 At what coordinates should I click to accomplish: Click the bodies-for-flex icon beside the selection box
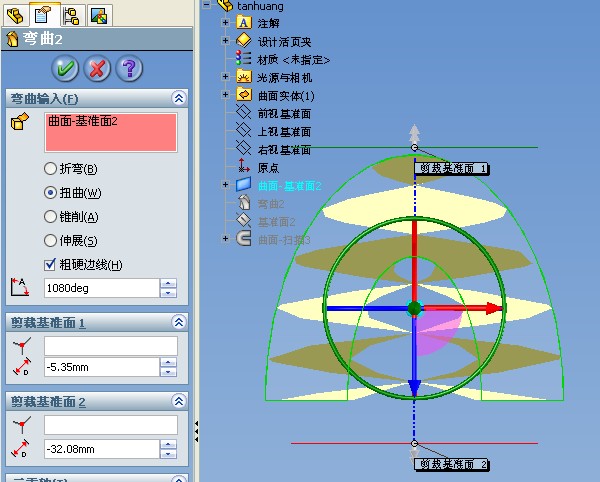(x=20, y=121)
